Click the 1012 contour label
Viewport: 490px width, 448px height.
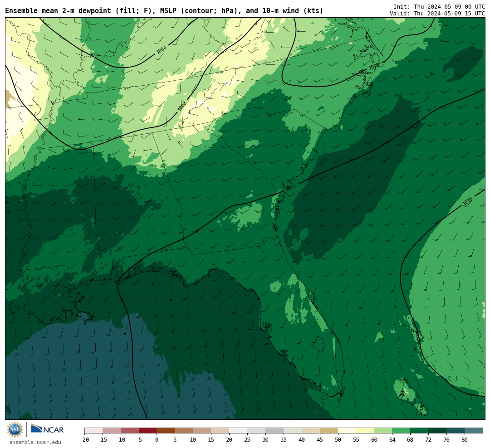291,187
